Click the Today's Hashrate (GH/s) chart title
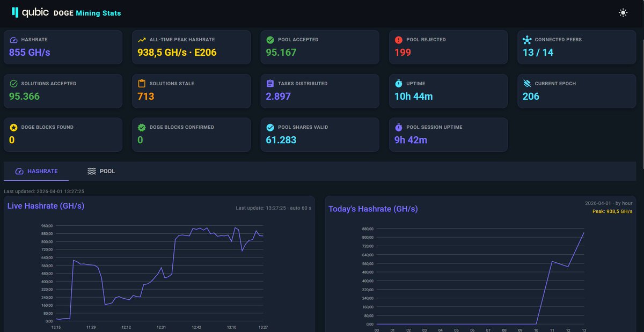Viewport: 644px width, 332px height. [373, 209]
